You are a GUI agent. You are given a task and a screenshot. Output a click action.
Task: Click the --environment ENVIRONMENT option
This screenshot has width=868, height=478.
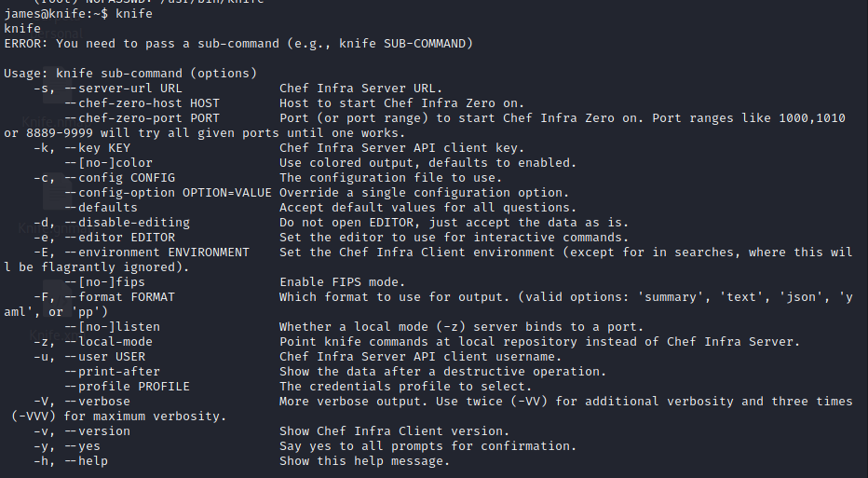click(156, 253)
